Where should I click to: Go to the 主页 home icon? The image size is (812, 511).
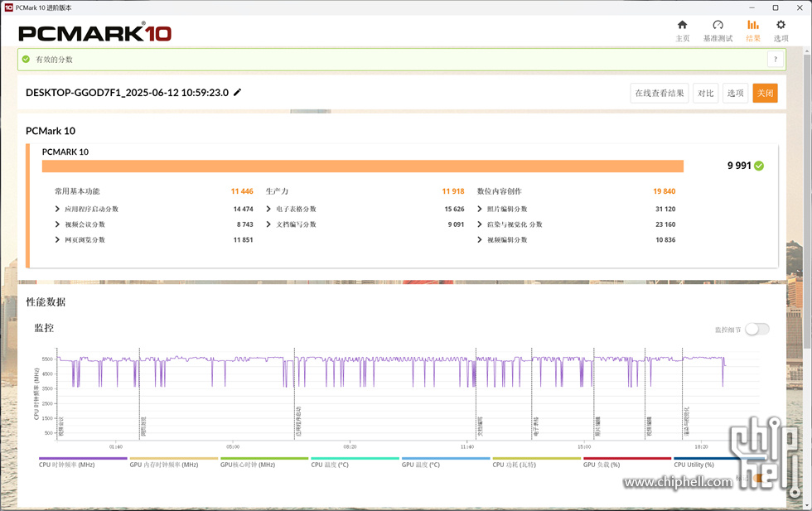click(x=683, y=25)
